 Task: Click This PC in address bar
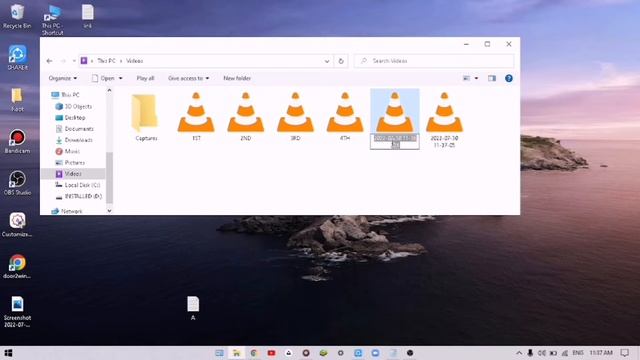click(106, 61)
